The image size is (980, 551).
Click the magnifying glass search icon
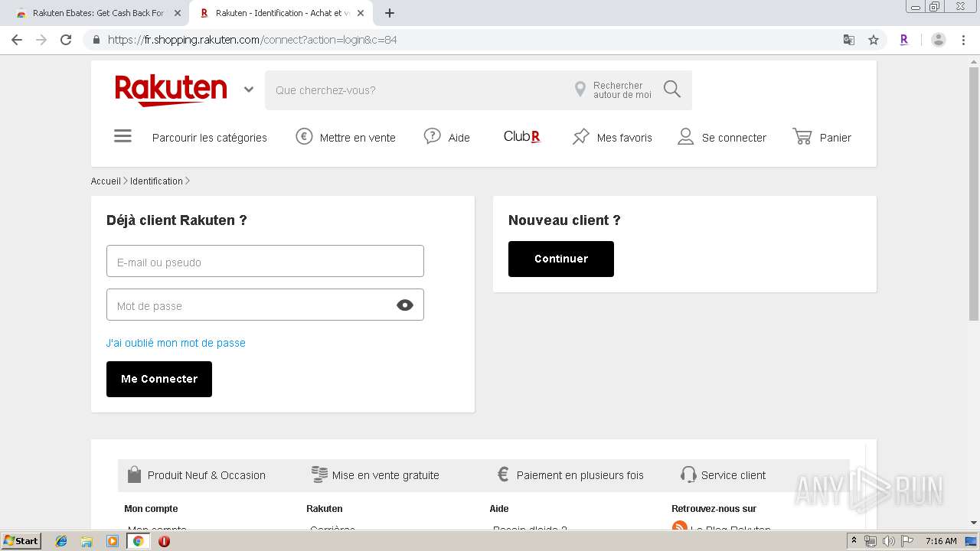(x=672, y=90)
